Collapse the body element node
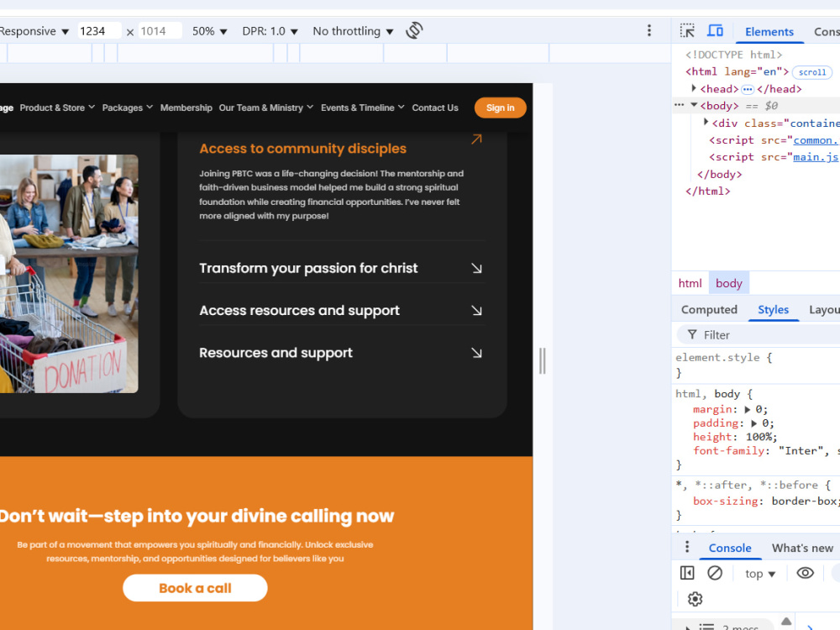The width and height of the screenshot is (840, 630). click(694, 105)
